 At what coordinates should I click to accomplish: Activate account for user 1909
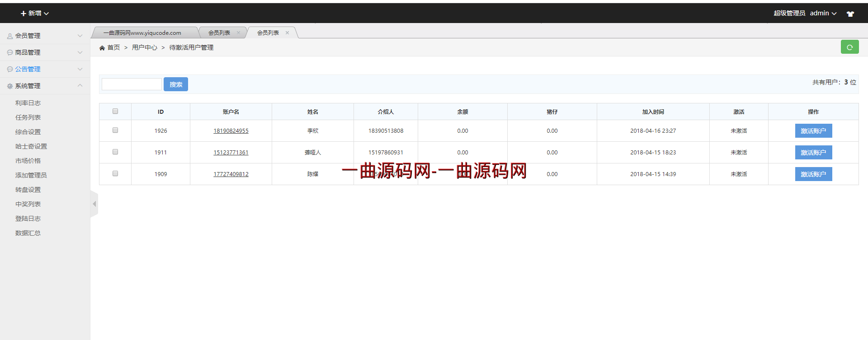pyautogui.click(x=813, y=174)
